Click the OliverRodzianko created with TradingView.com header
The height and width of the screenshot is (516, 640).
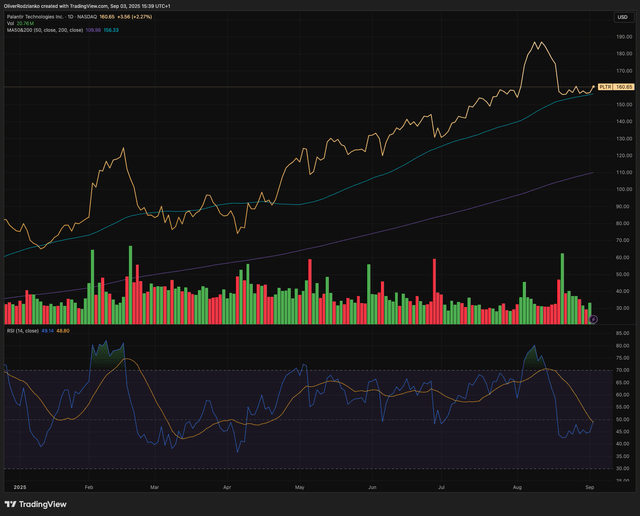[x=87, y=6]
